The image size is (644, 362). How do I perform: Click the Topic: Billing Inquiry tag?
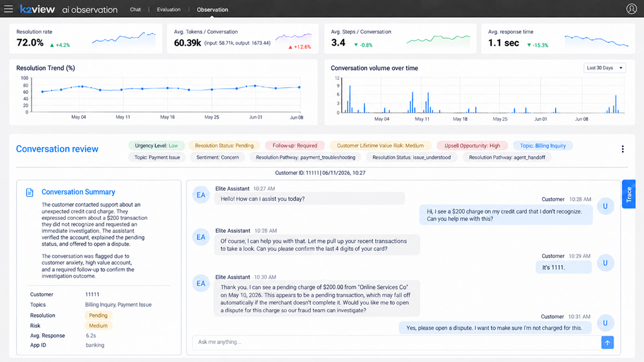click(543, 146)
